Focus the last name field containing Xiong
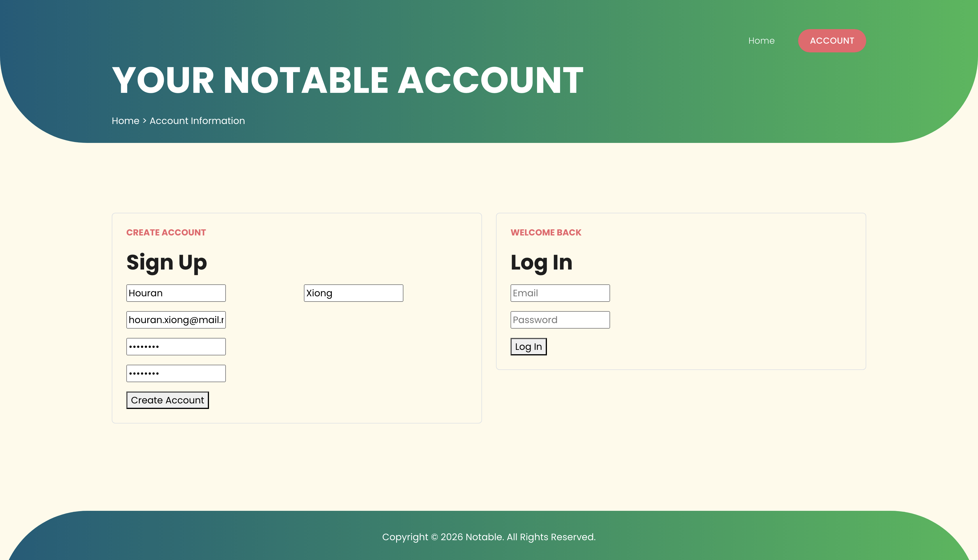This screenshot has width=978, height=560. 353,293
